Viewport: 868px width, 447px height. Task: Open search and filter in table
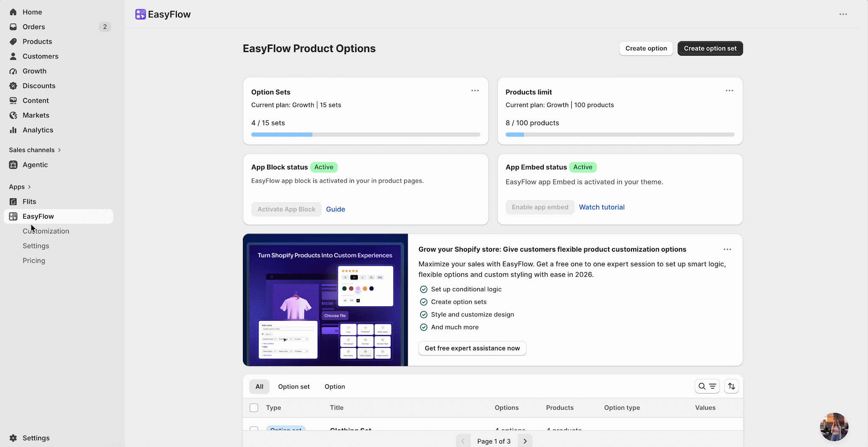pos(707,386)
